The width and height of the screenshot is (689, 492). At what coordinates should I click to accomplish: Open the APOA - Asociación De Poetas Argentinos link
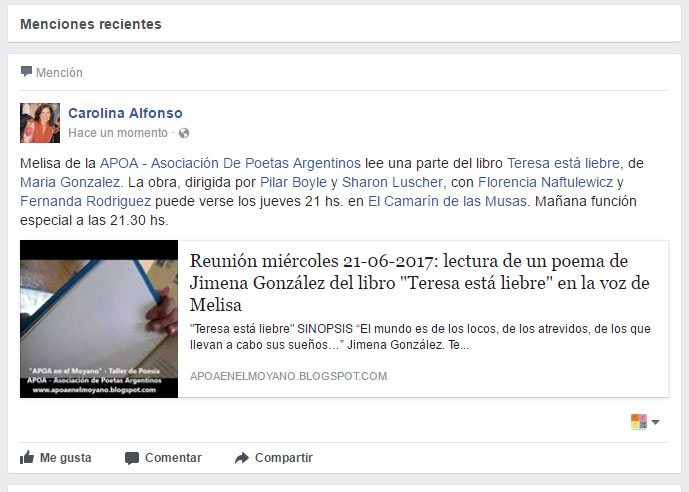click(230, 163)
